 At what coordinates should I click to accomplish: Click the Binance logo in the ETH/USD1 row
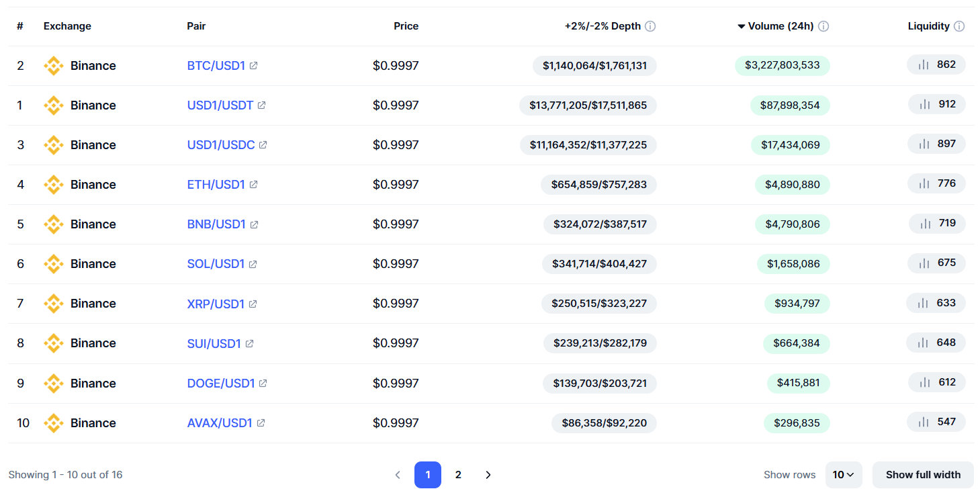tap(53, 185)
